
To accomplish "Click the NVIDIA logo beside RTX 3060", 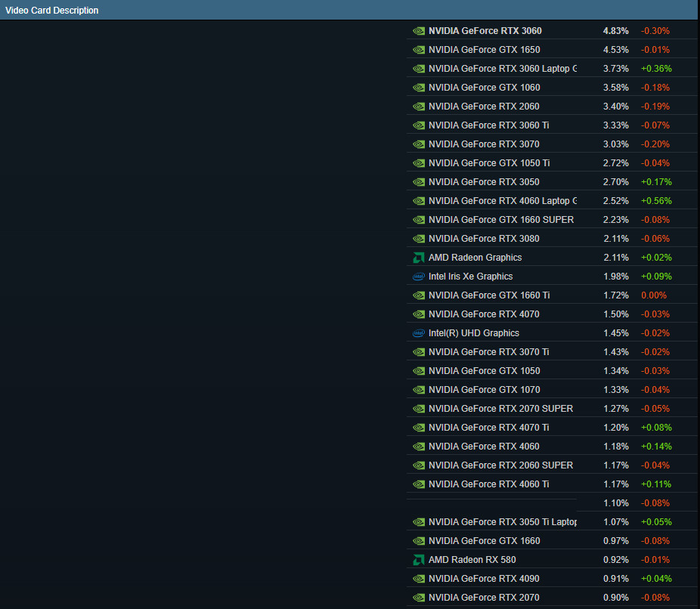I will point(419,31).
